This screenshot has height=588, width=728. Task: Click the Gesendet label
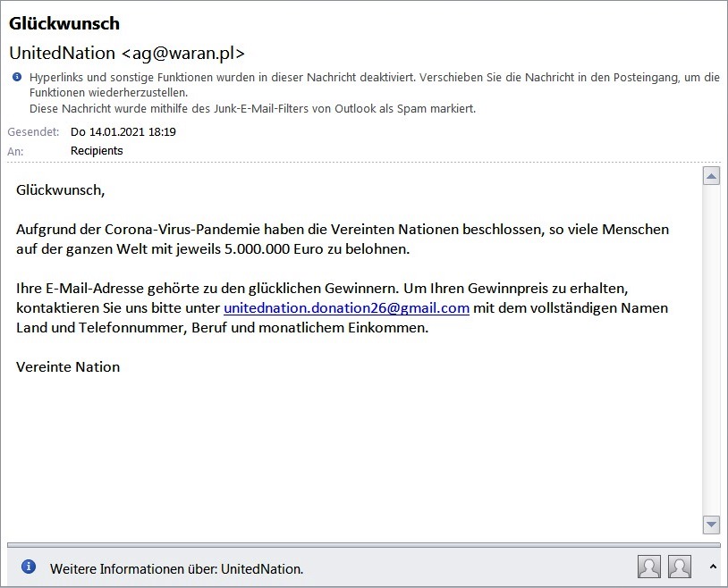(x=33, y=131)
